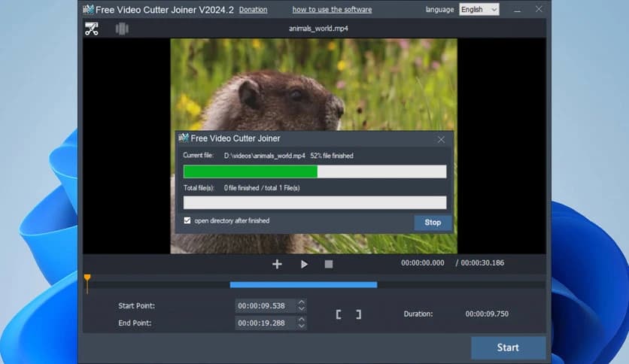Set start point with left bracket icon
Viewport: 629px width, 364px height.
point(339,314)
